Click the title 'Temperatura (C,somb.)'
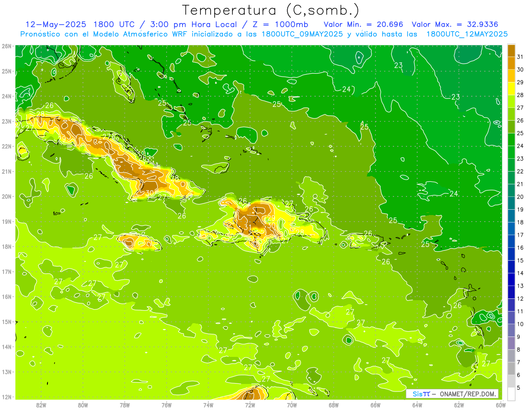Image resolution: width=532 pixels, height=411 pixels. (270, 10)
